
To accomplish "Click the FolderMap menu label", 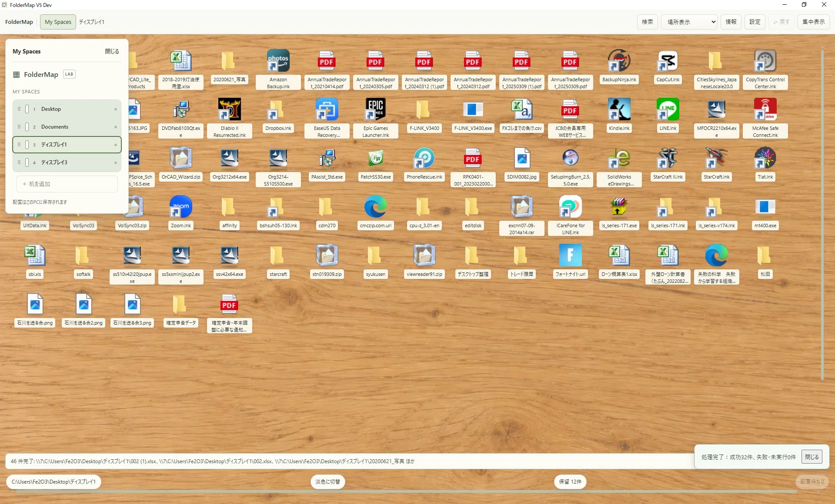I will point(19,22).
